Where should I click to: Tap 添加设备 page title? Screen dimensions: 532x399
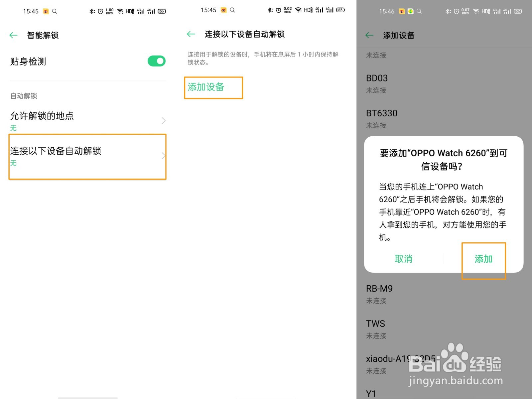click(399, 35)
